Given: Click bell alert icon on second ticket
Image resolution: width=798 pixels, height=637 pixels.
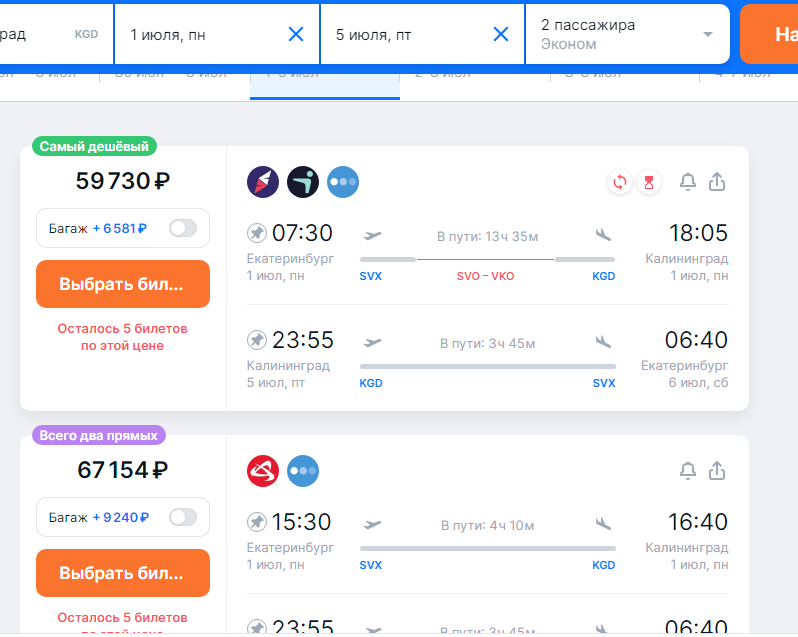Looking at the screenshot, I should pyautogui.click(x=688, y=471).
